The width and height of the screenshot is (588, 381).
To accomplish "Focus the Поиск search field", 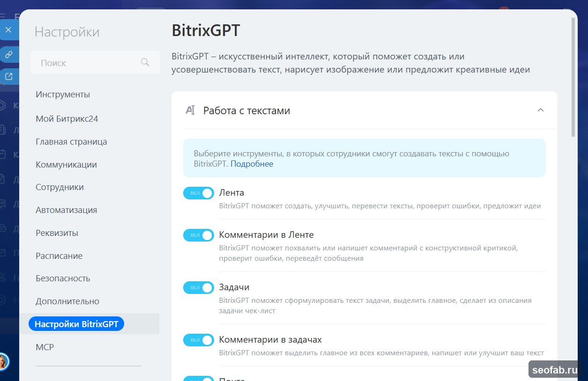I will tap(95, 62).
